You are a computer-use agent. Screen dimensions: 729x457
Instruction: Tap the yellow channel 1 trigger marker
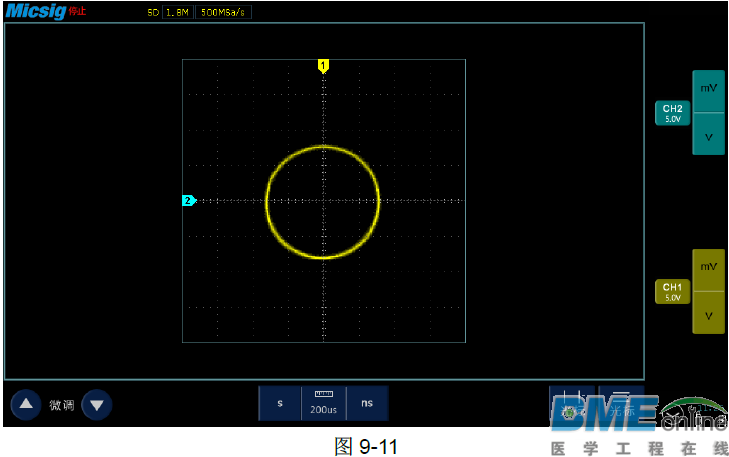[x=323, y=65]
